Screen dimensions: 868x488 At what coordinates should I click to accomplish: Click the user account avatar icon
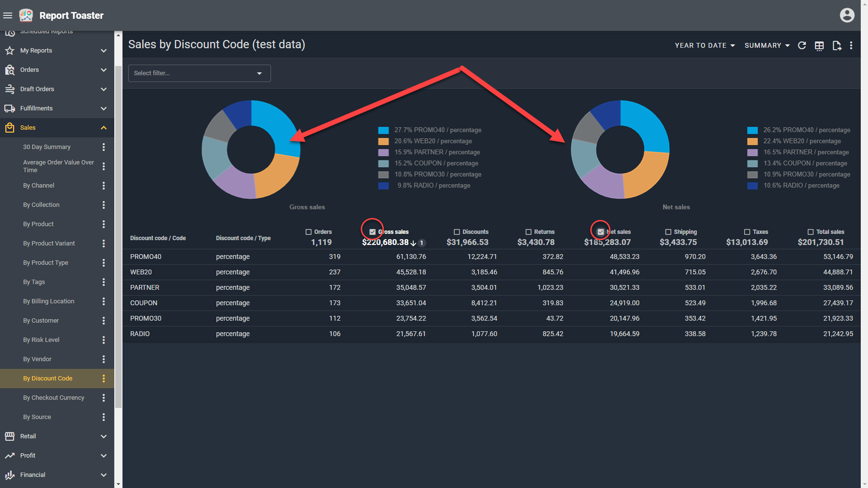847,15
